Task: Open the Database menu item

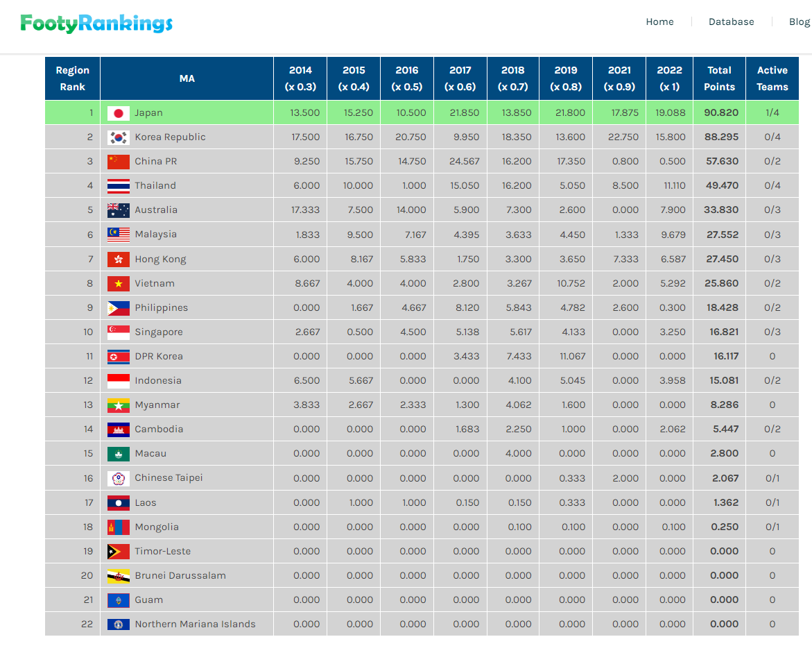Action: pyautogui.click(x=731, y=22)
